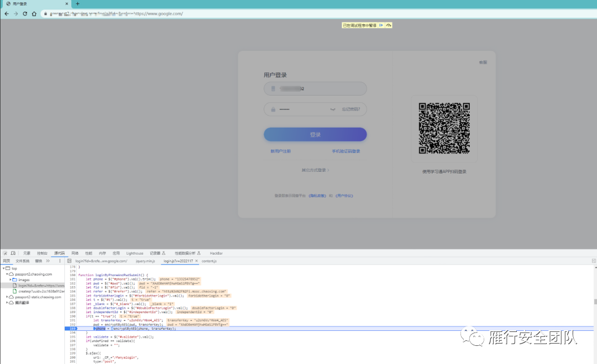
Task: Open the 用户协议 link
Action: (x=344, y=196)
